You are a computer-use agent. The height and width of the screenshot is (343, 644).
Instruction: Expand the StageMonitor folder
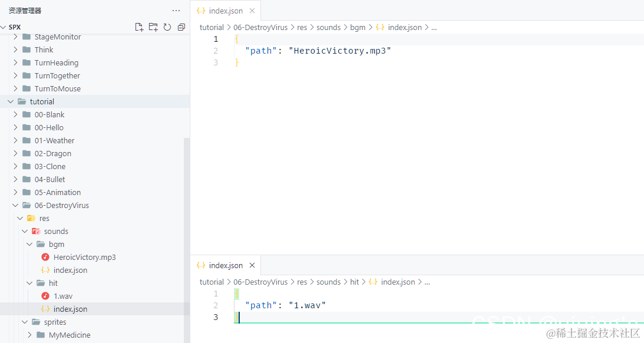coord(15,37)
